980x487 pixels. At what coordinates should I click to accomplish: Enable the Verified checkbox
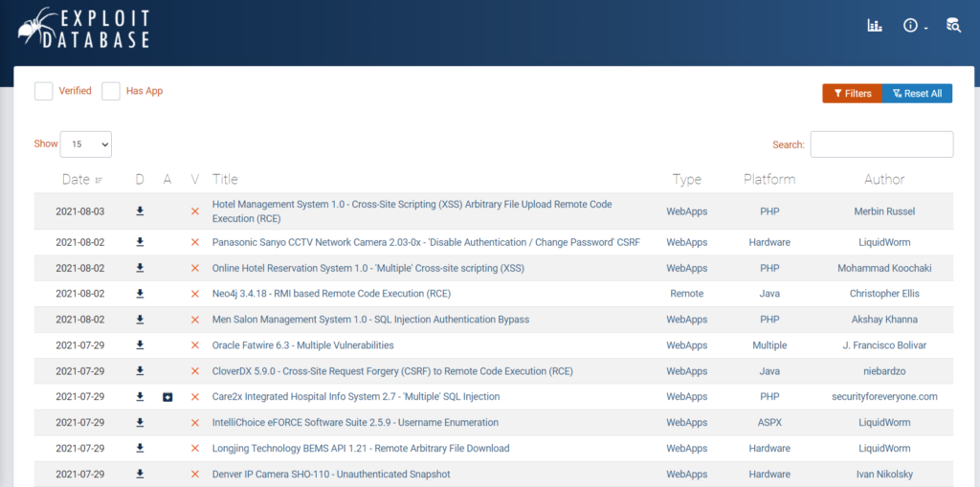[44, 91]
